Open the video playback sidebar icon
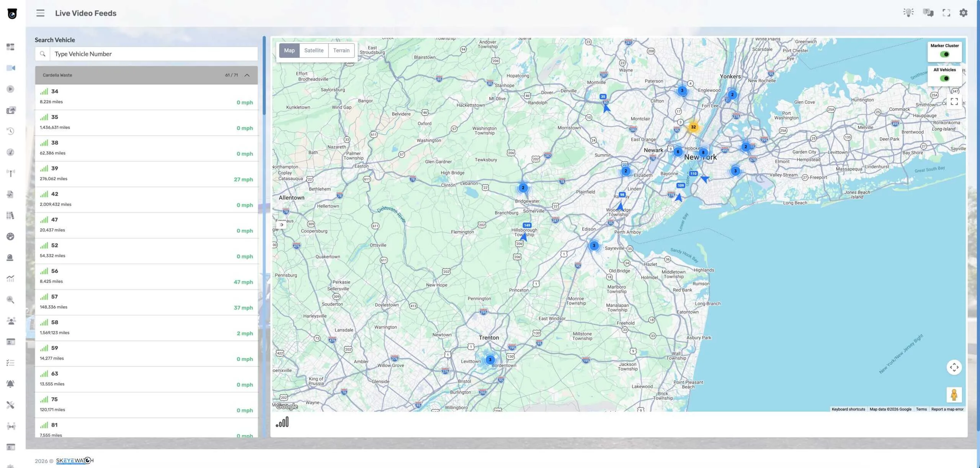The height and width of the screenshot is (468, 980). (10, 89)
